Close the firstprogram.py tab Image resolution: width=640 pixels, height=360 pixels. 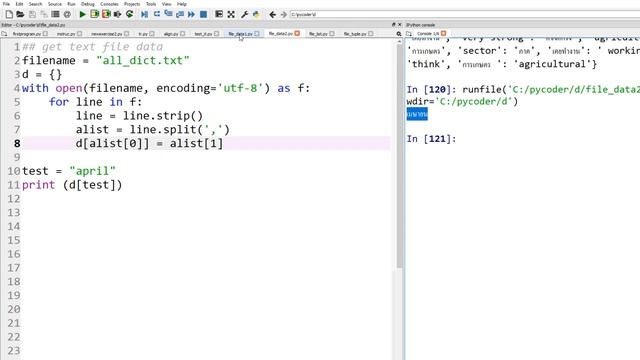click(45, 34)
